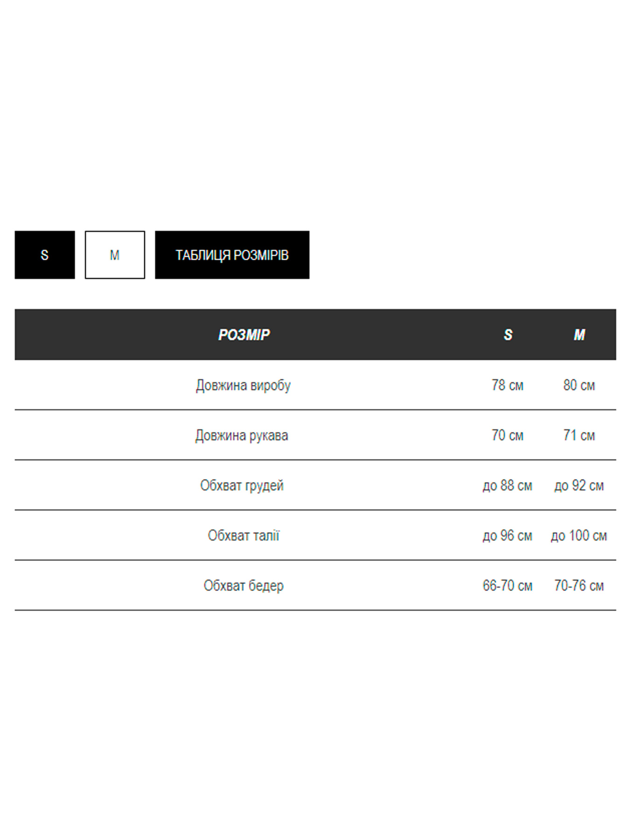The height and width of the screenshot is (840, 630).
Task: Select the white M size button
Action: (x=115, y=255)
